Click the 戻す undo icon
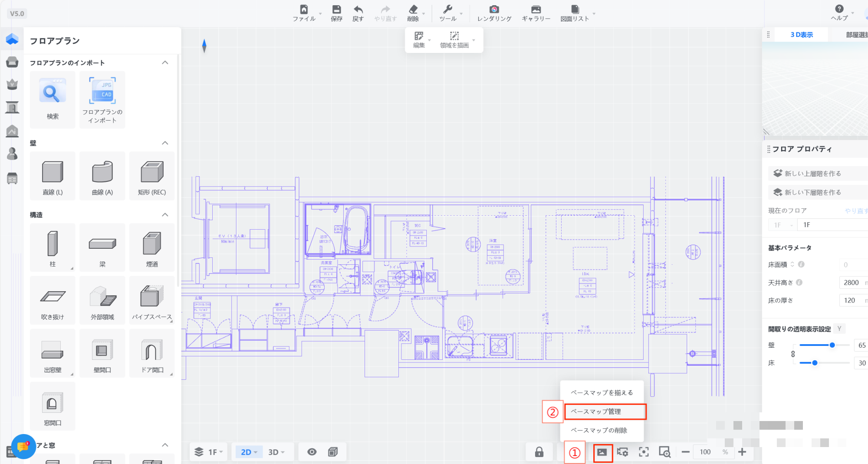 (358, 10)
